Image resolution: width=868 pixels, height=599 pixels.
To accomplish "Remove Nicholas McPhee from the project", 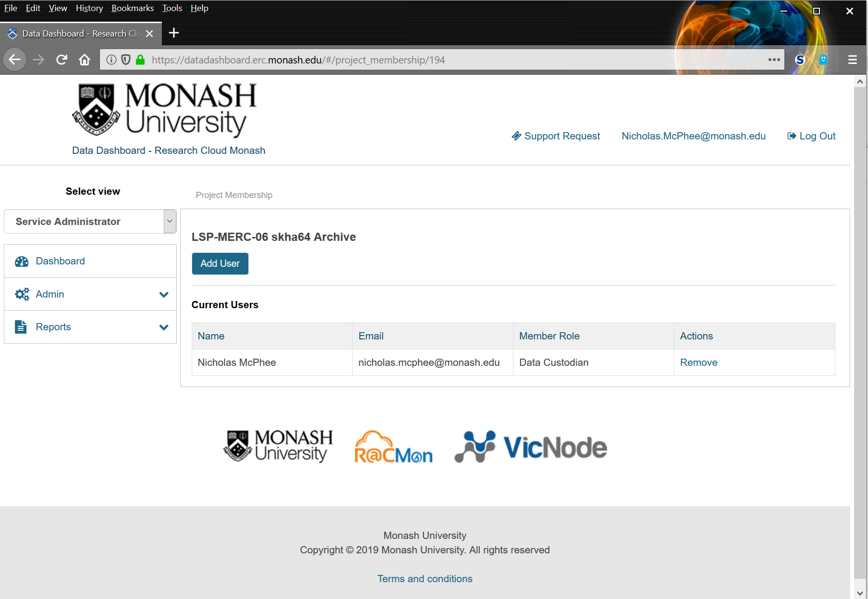I will pyautogui.click(x=698, y=362).
